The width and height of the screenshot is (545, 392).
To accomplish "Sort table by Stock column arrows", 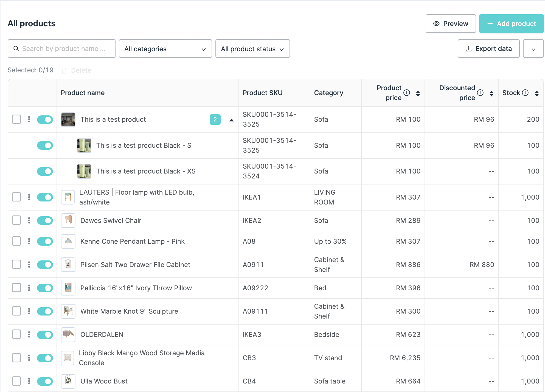I will [x=536, y=93].
